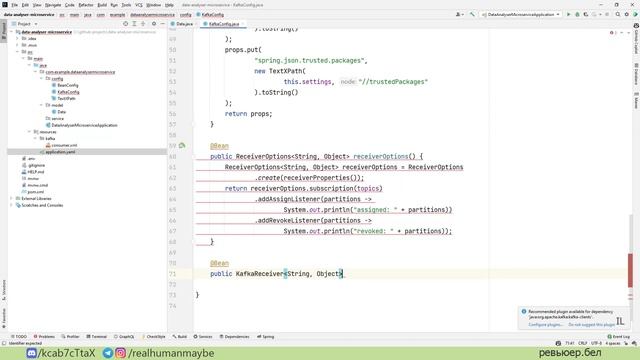Run with coverage icon in toolbar
The height and width of the screenshot is (360, 640).
pyautogui.click(x=586, y=14)
